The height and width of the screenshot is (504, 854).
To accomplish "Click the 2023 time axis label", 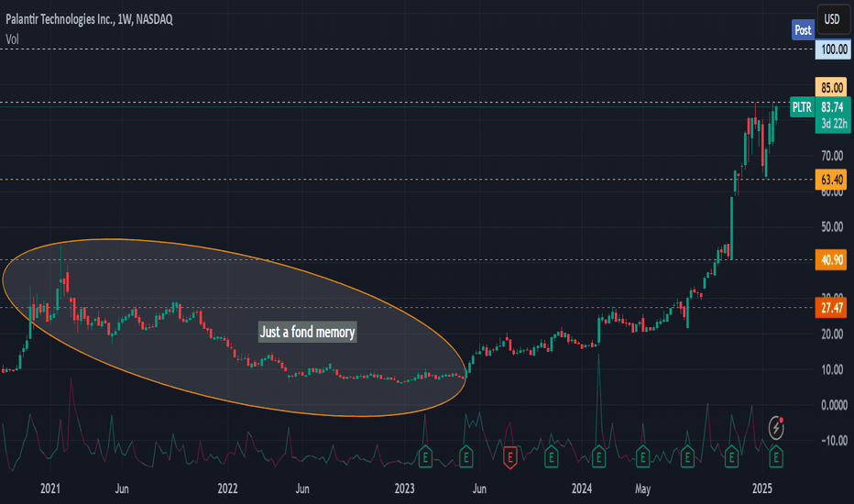I will point(405,488).
